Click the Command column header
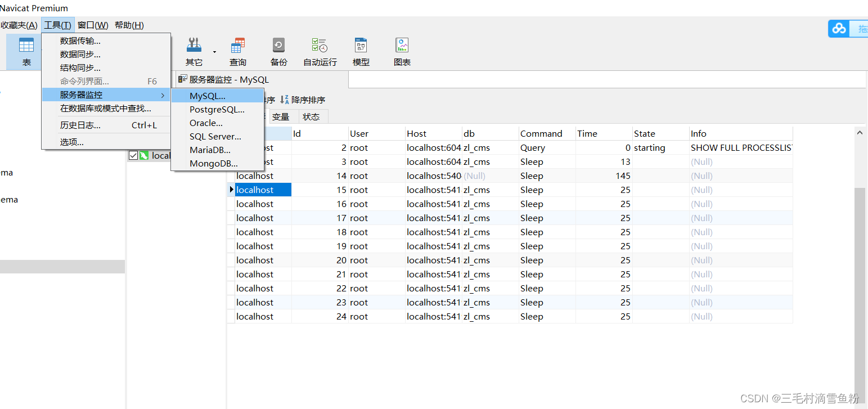 pos(547,133)
